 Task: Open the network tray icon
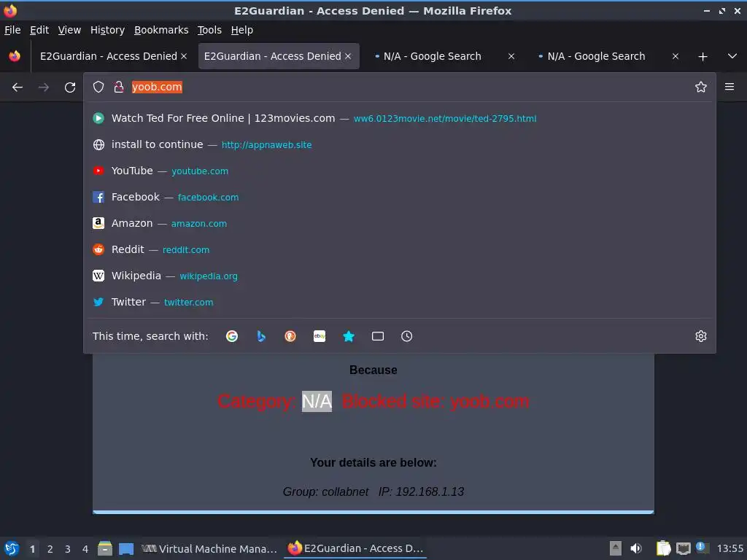683,548
